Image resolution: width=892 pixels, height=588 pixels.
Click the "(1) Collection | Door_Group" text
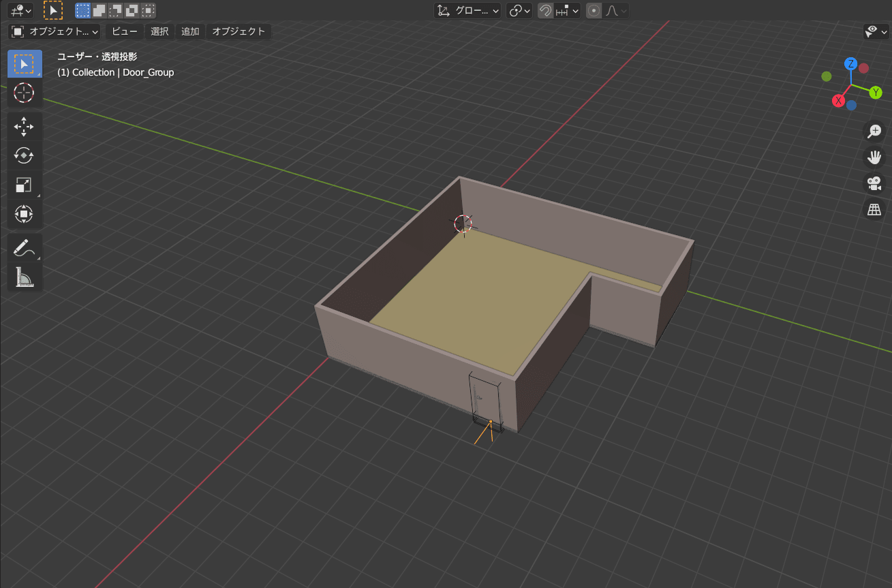tap(116, 72)
